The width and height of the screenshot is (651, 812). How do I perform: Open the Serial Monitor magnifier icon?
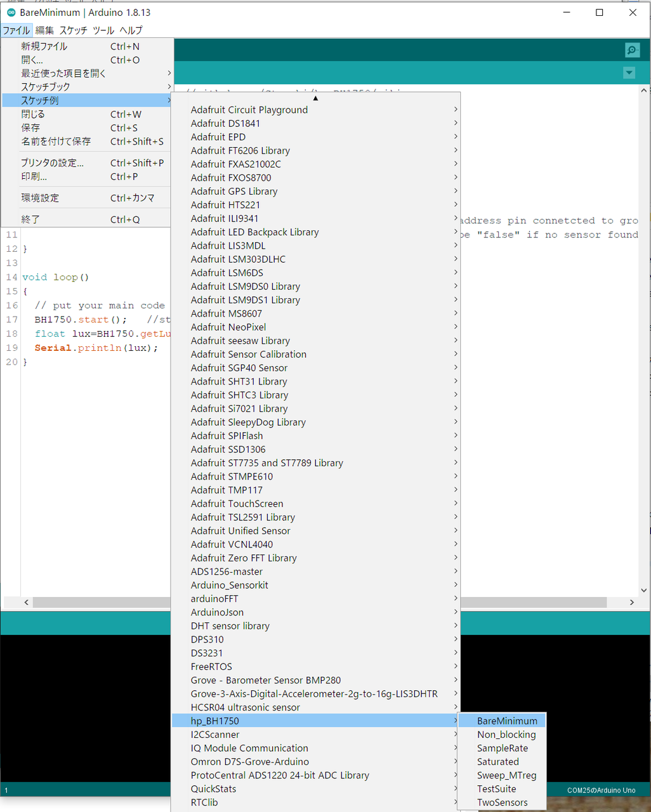click(631, 50)
